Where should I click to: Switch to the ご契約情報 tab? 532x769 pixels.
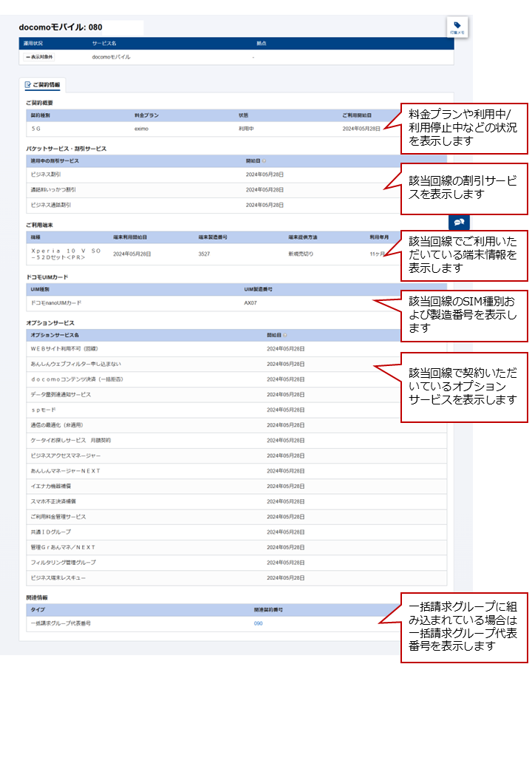[x=43, y=85]
